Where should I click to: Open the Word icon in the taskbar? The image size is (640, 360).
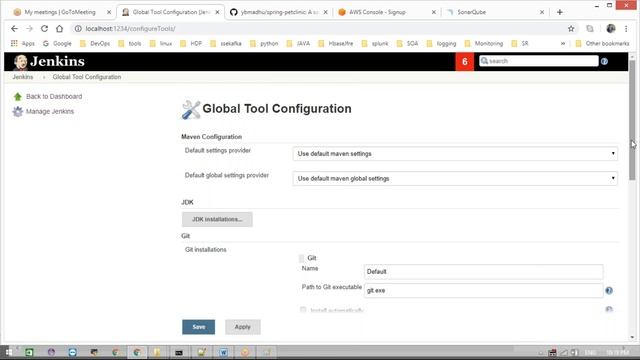(223, 352)
